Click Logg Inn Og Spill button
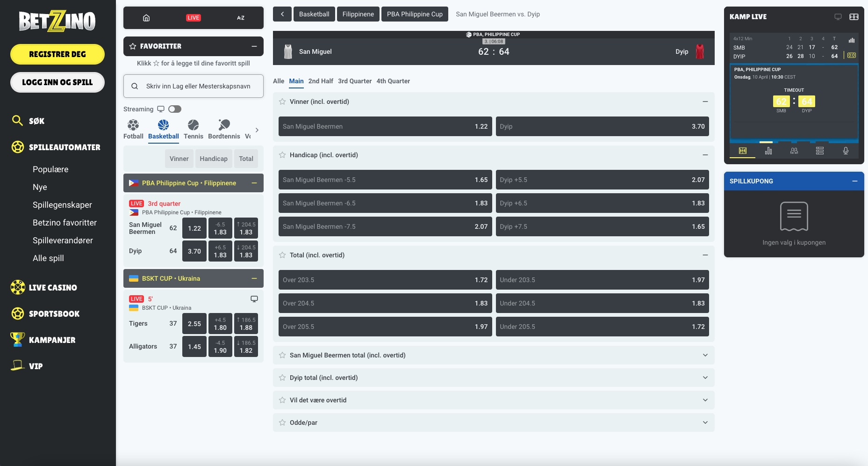The image size is (868, 466). click(x=57, y=82)
